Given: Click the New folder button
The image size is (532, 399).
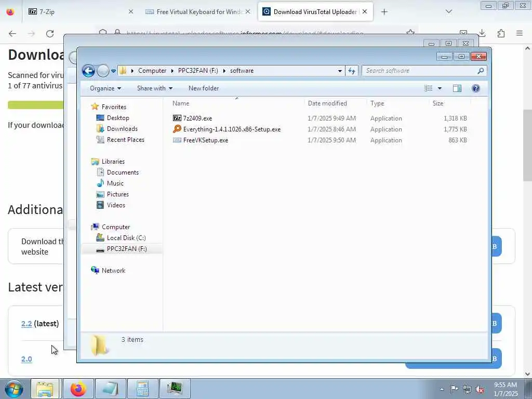Looking at the screenshot, I should [x=204, y=88].
